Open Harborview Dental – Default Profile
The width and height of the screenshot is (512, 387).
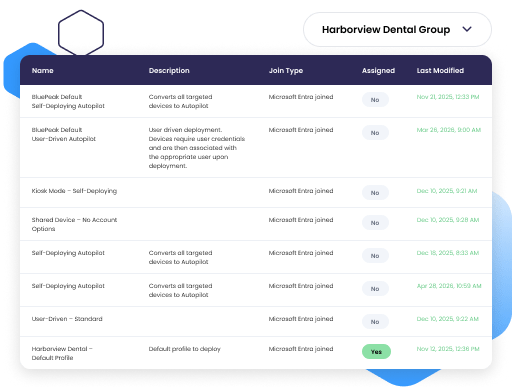pyautogui.click(x=62, y=353)
